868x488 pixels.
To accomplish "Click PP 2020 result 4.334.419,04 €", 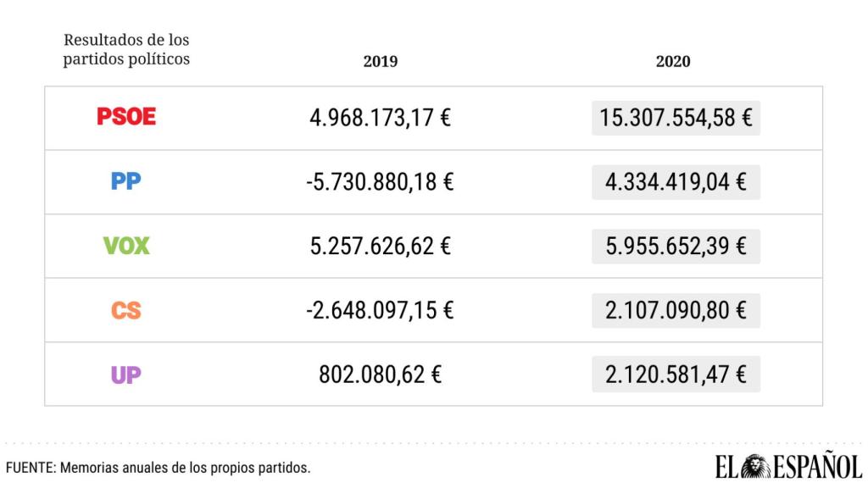I will coord(676,182).
